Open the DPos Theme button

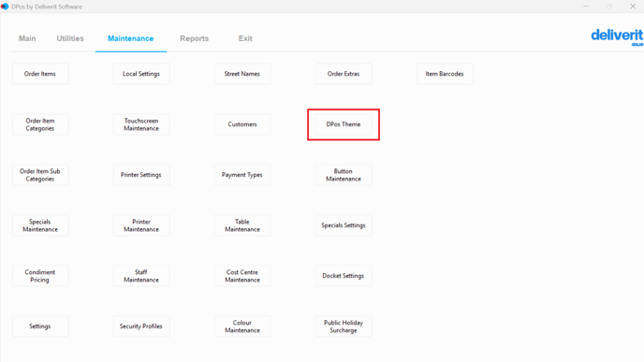(x=344, y=124)
